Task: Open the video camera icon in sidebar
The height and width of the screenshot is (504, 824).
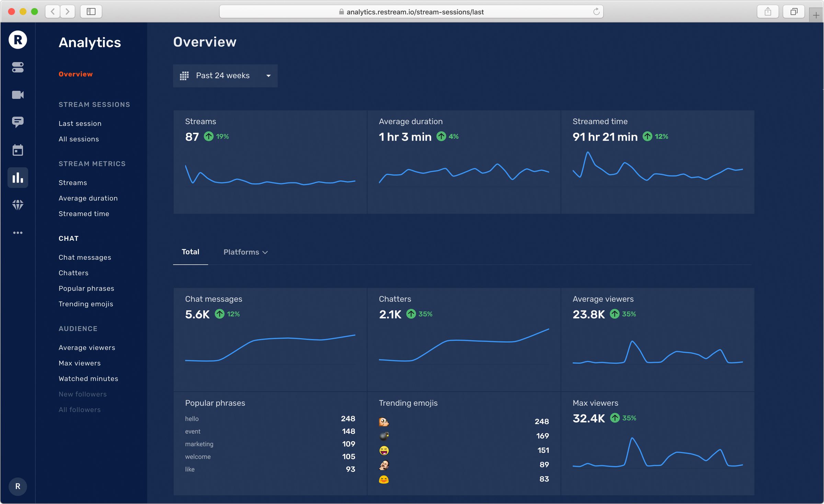Action: 18,95
